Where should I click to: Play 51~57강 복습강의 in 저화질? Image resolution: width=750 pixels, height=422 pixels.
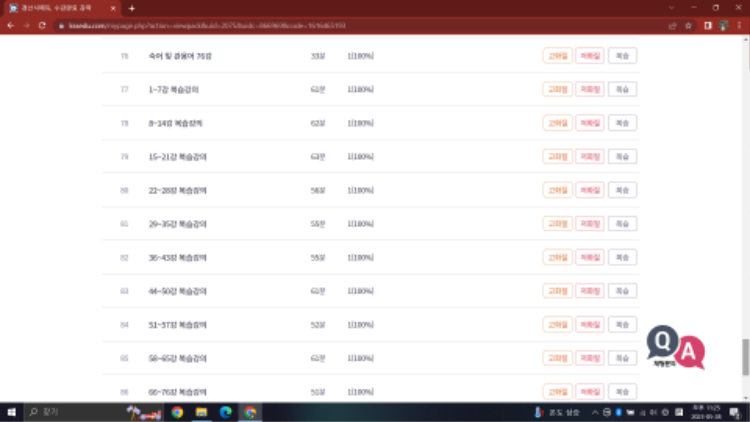pyautogui.click(x=590, y=324)
